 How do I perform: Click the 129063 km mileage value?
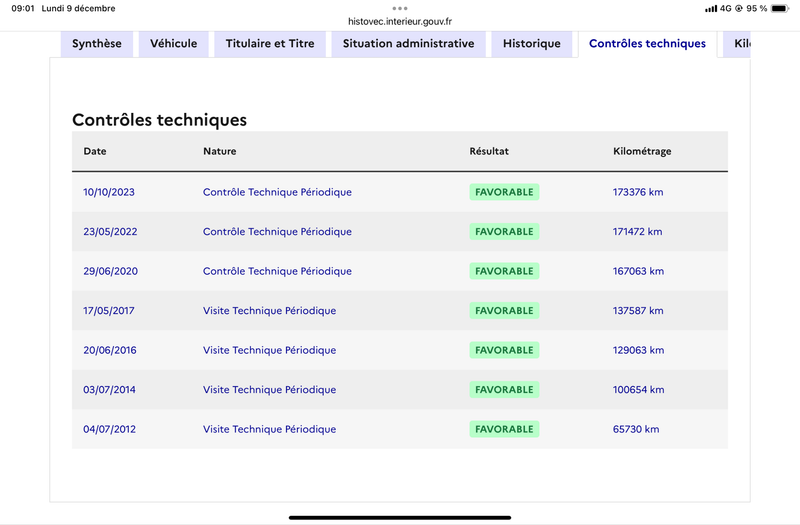pos(638,351)
